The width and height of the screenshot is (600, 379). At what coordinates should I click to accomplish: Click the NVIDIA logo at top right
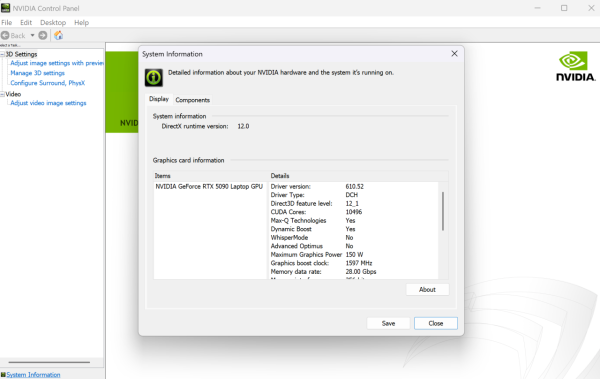(x=576, y=66)
